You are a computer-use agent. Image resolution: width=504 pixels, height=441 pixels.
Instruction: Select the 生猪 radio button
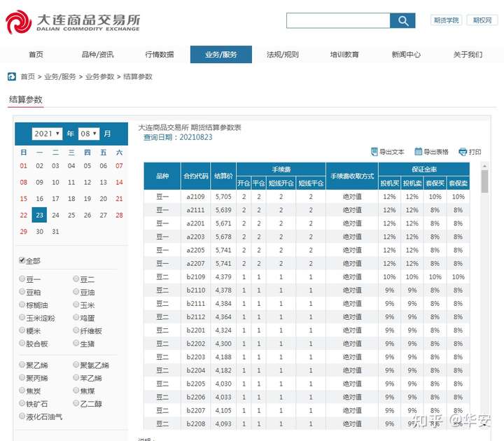point(76,343)
